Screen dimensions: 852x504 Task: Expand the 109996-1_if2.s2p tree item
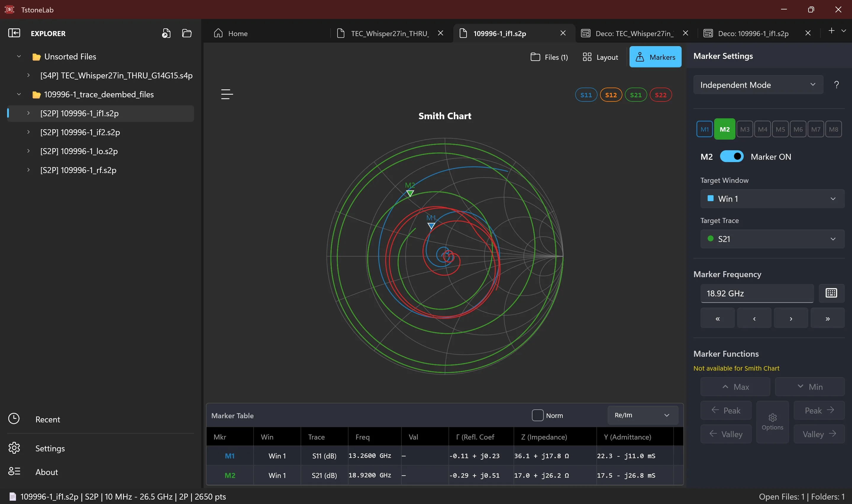pyautogui.click(x=28, y=132)
